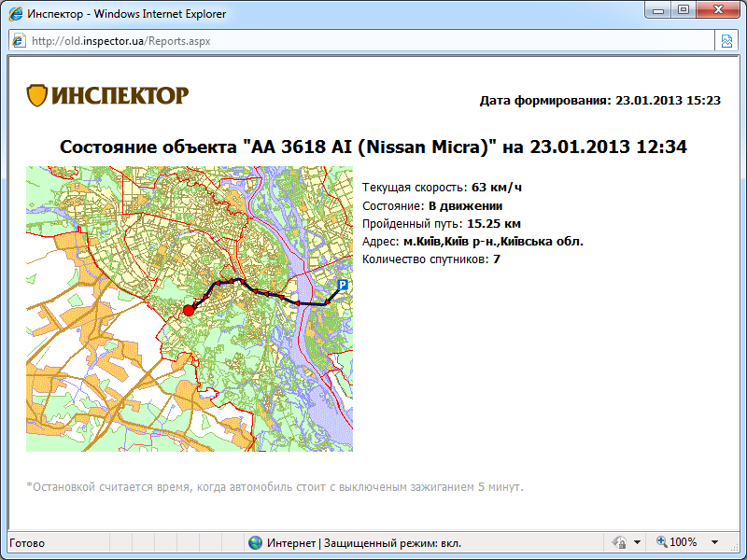Click the privacy lock icon in status bar
Viewport: 747px width, 560px height.
click(x=619, y=542)
